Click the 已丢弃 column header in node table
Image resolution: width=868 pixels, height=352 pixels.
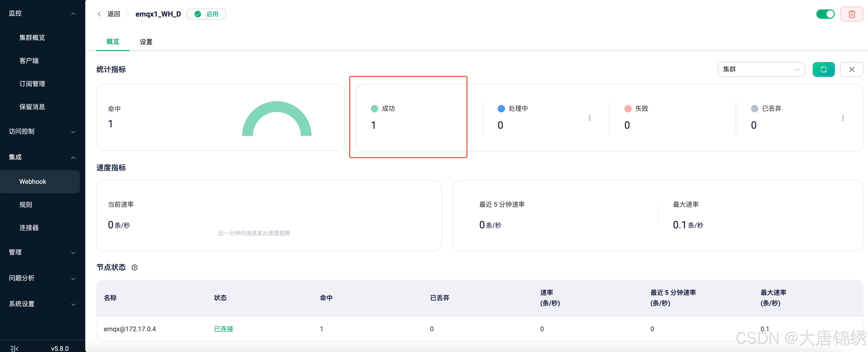[x=439, y=298]
